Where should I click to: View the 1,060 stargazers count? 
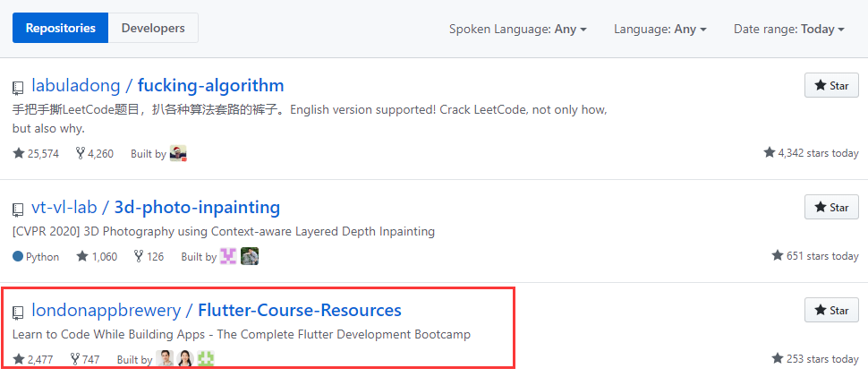97,256
